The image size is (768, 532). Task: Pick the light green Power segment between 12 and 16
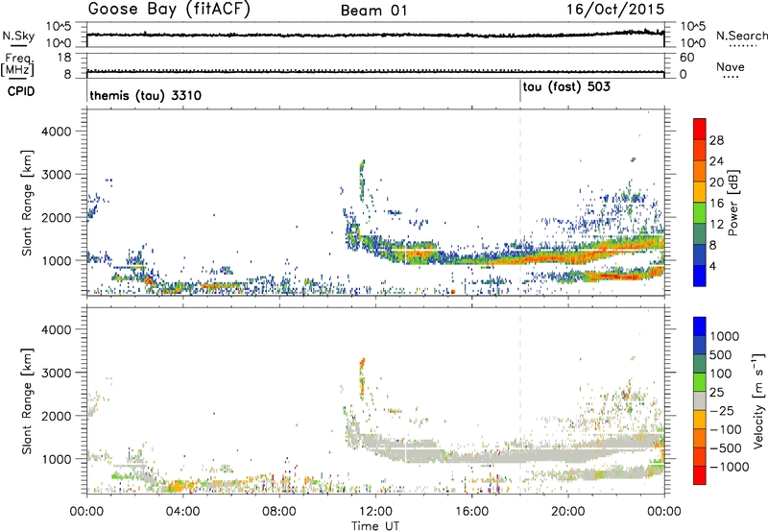(700, 212)
